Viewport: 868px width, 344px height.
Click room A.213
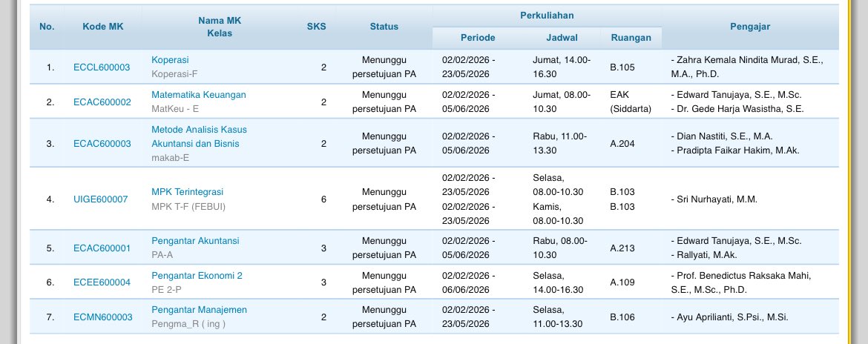pyautogui.click(x=622, y=248)
